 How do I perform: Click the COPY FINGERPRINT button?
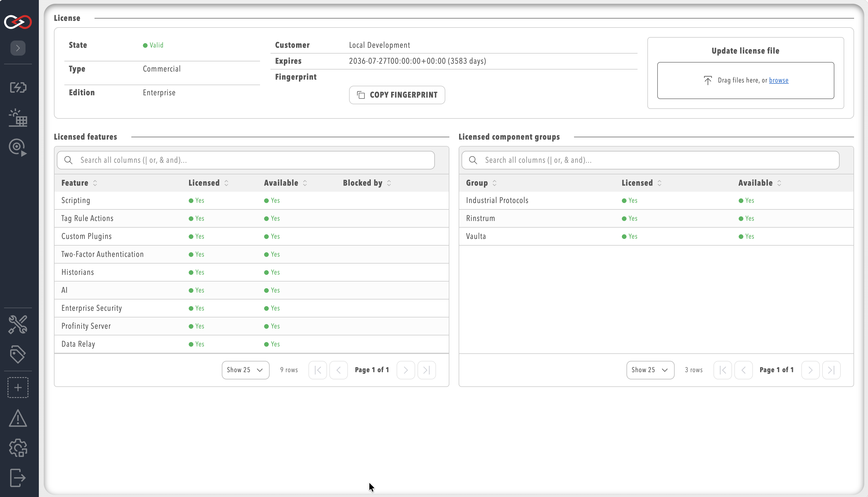click(397, 95)
